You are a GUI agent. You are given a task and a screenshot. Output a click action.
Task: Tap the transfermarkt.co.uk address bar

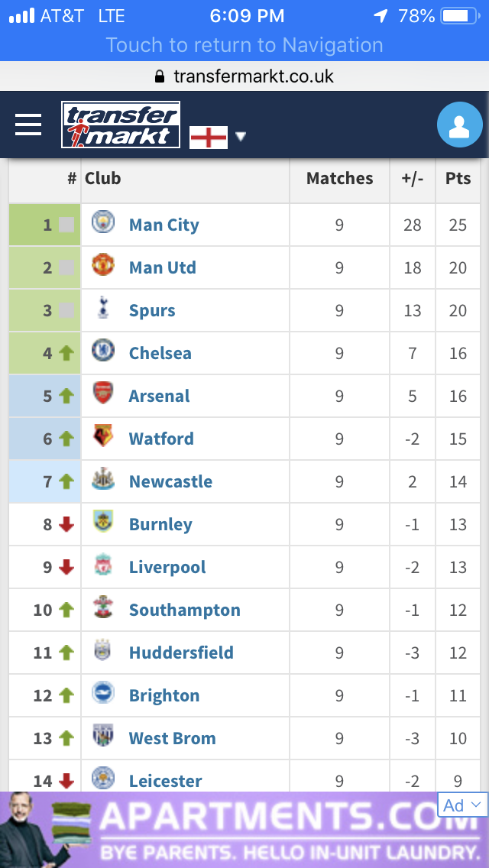244,76
